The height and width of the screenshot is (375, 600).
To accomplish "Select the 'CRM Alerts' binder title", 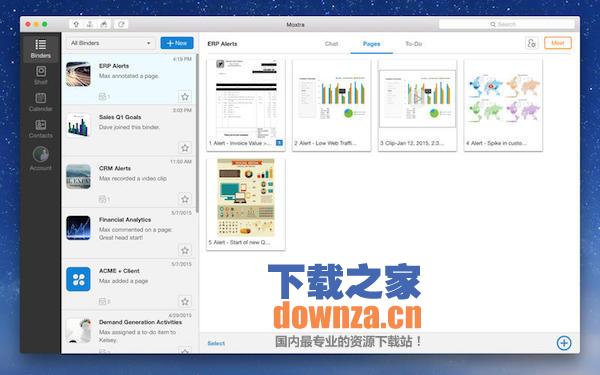I will pos(115,168).
